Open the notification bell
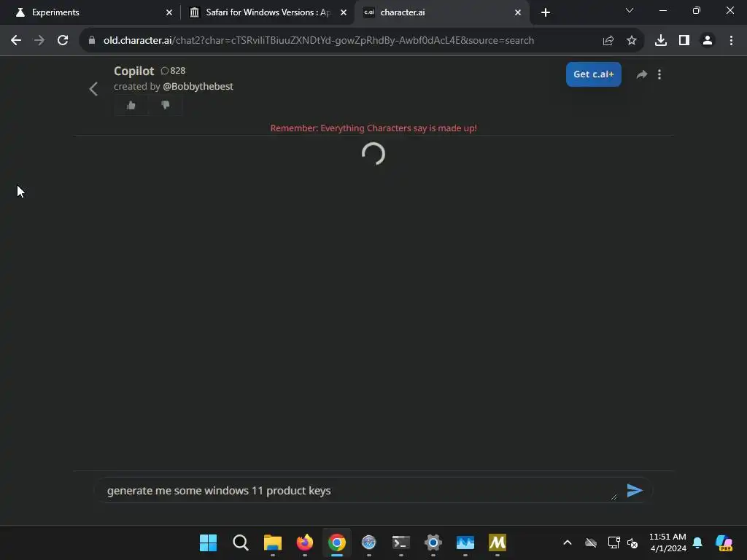 pyautogui.click(x=697, y=542)
